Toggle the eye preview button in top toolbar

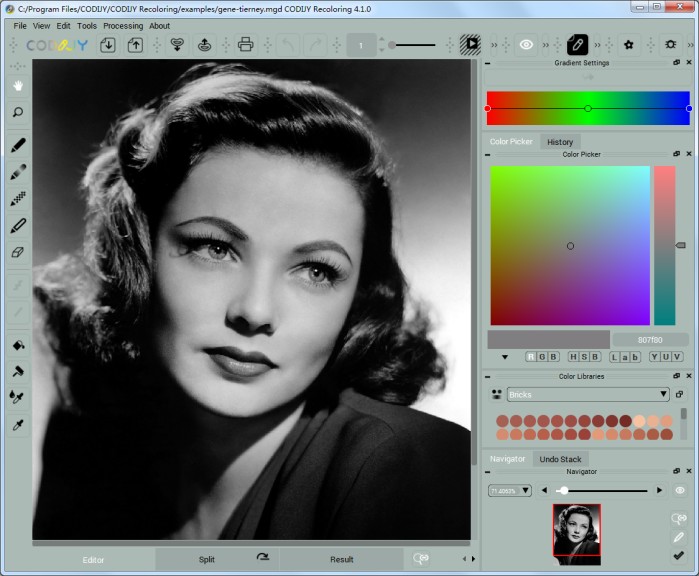coord(525,45)
